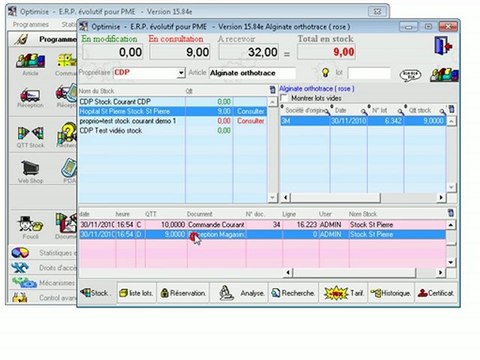Click search icon in Qtt stock column header
The width and height of the screenshot is (480, 360).
point(442,111)
